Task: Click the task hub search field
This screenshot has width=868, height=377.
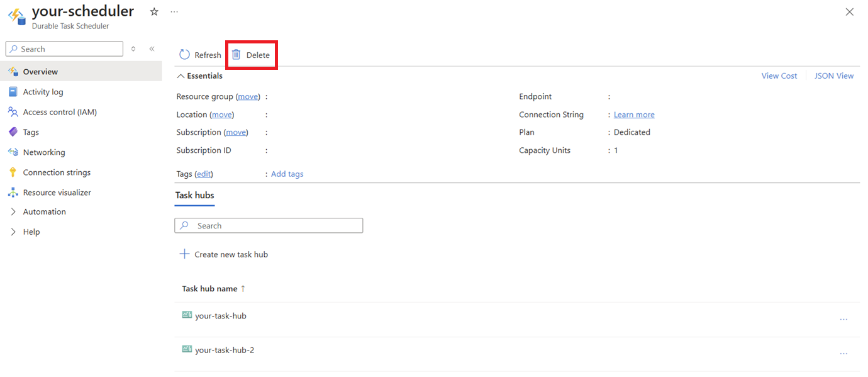Action: coord(269,225)
